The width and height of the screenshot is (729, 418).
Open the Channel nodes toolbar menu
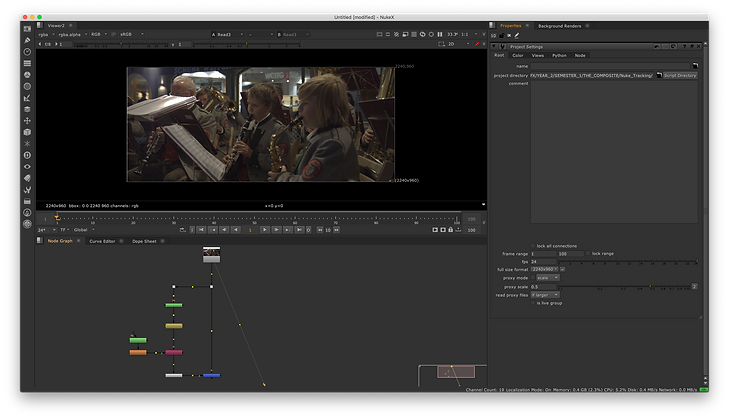27,63
